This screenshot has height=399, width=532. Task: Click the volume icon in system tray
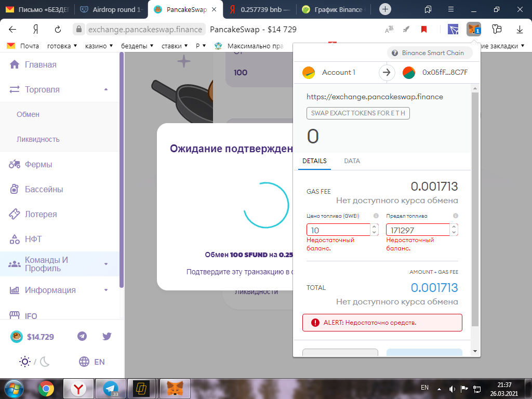click(x=452, y=389)
